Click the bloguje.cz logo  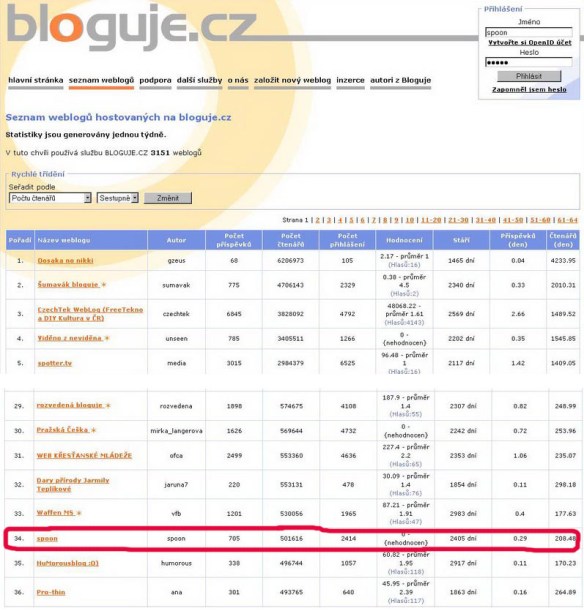point(132,26)
